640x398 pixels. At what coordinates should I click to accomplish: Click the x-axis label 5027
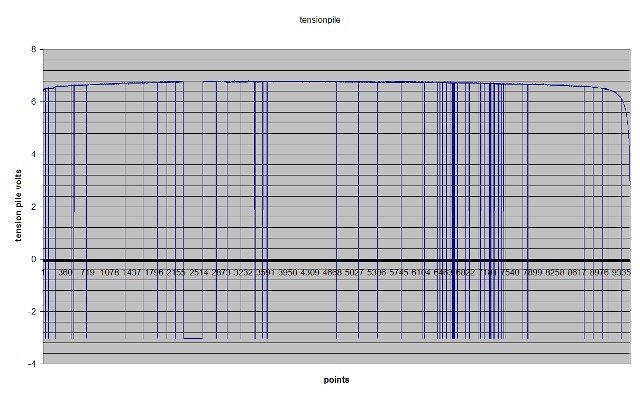point(354,272)
